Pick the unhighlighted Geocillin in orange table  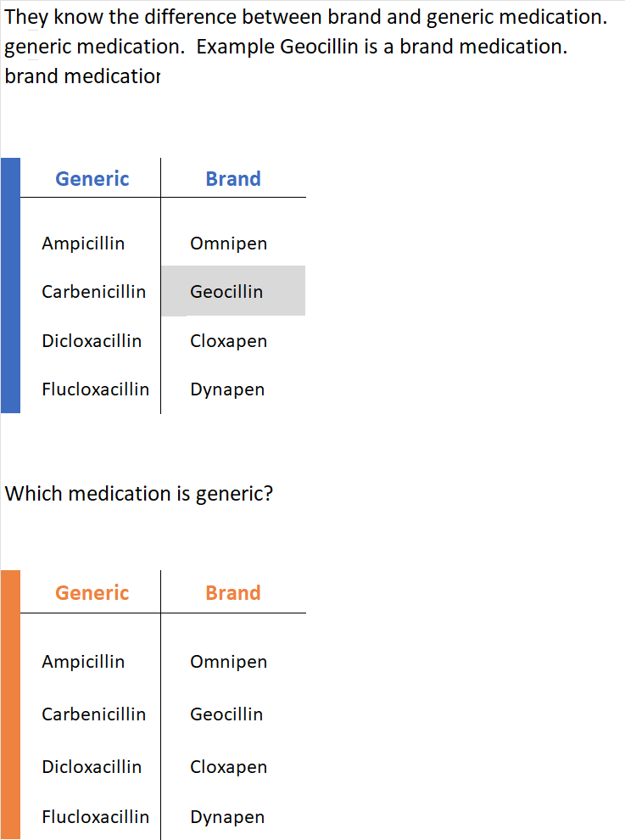pos(226,714)
